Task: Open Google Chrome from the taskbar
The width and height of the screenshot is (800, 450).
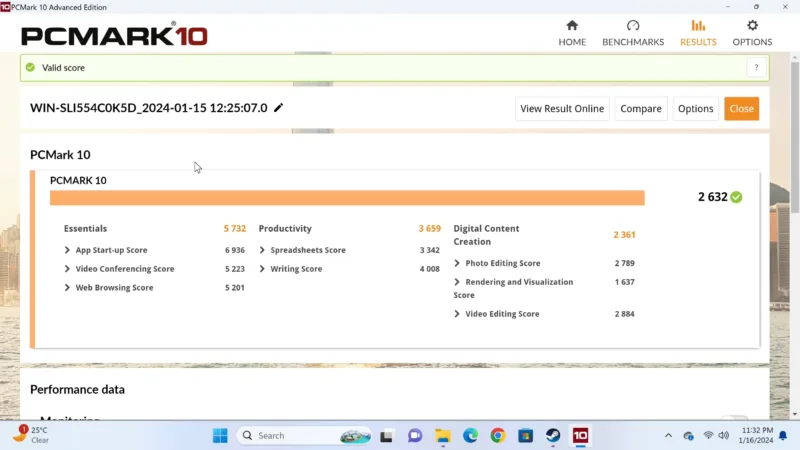Action: tap(497, 436)
